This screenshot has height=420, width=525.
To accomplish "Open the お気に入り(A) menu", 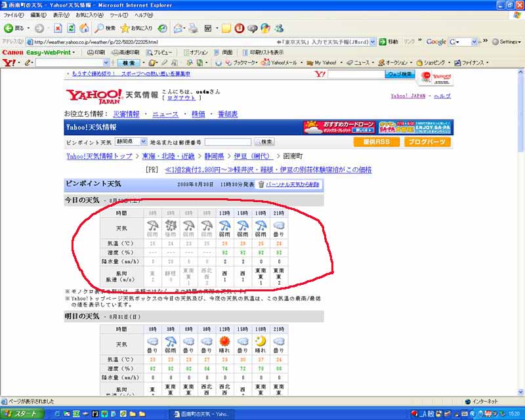I will tap(89, 15).
